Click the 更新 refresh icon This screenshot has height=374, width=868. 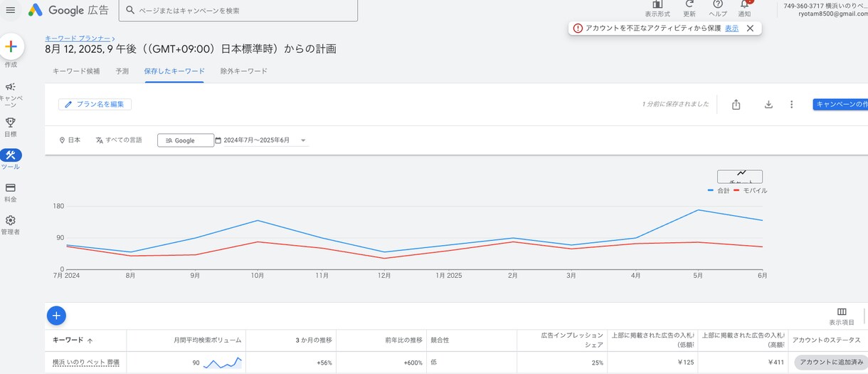[689, 8]
